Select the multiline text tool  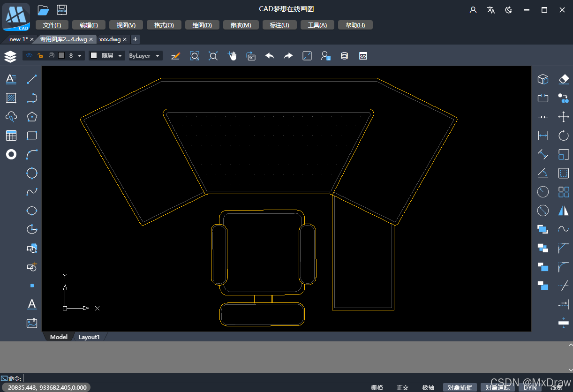(11, 79)
